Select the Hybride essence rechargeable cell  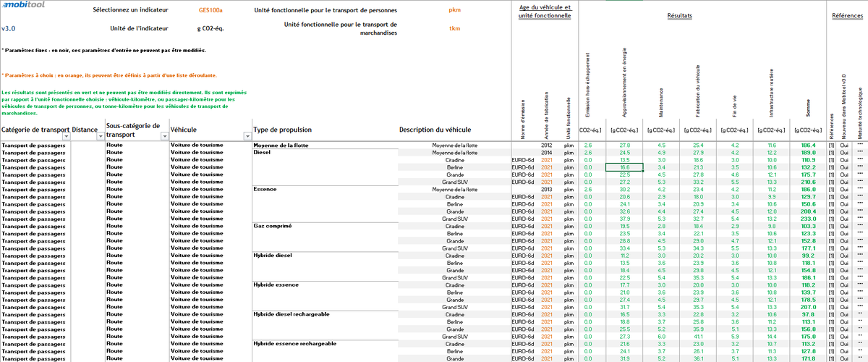[x=294, y=343]
